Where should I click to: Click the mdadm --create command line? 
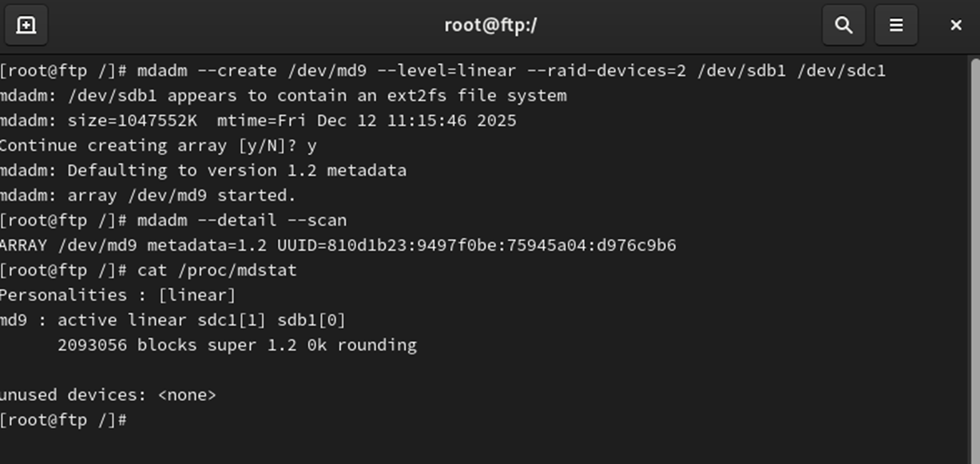click(442, 70)
